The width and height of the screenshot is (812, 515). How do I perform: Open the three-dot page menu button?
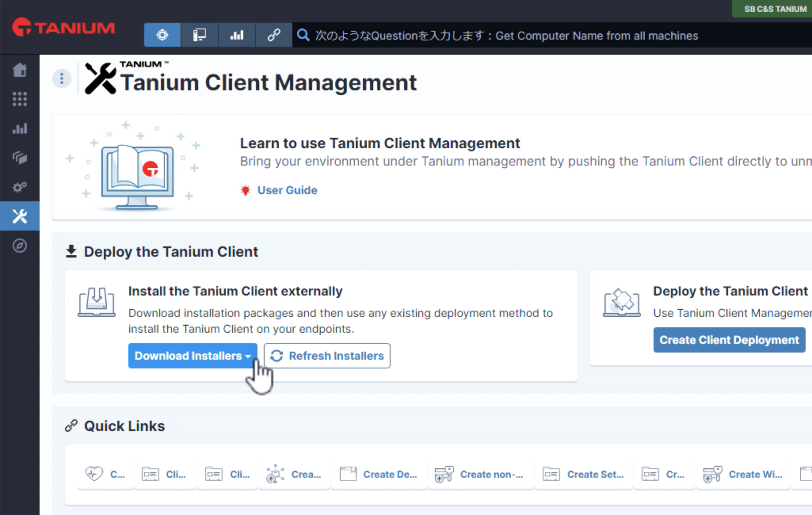click(61, 78)
